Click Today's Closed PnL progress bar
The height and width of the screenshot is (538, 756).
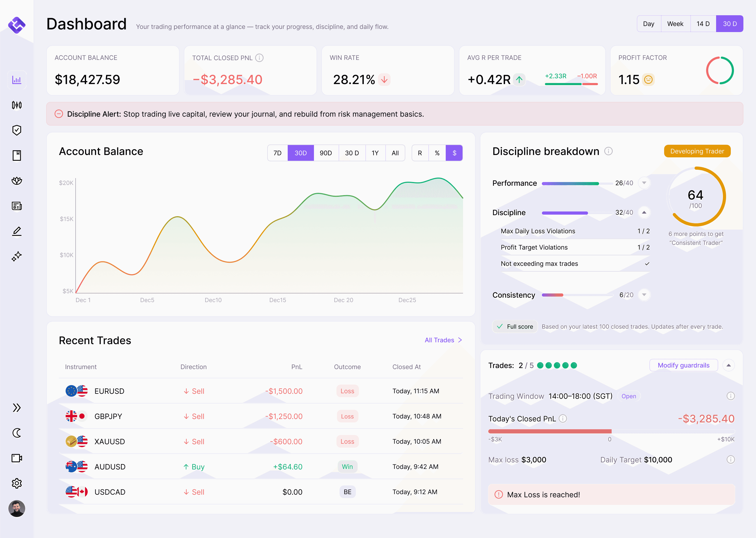click(x=611, y=431)
